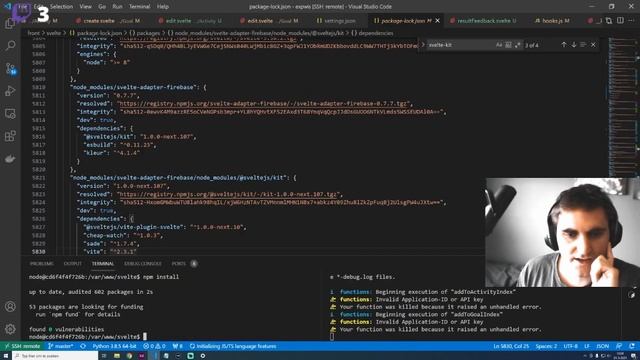Open the LF end of line selector
The image size is (640, 360).
[x=587, y=346]
